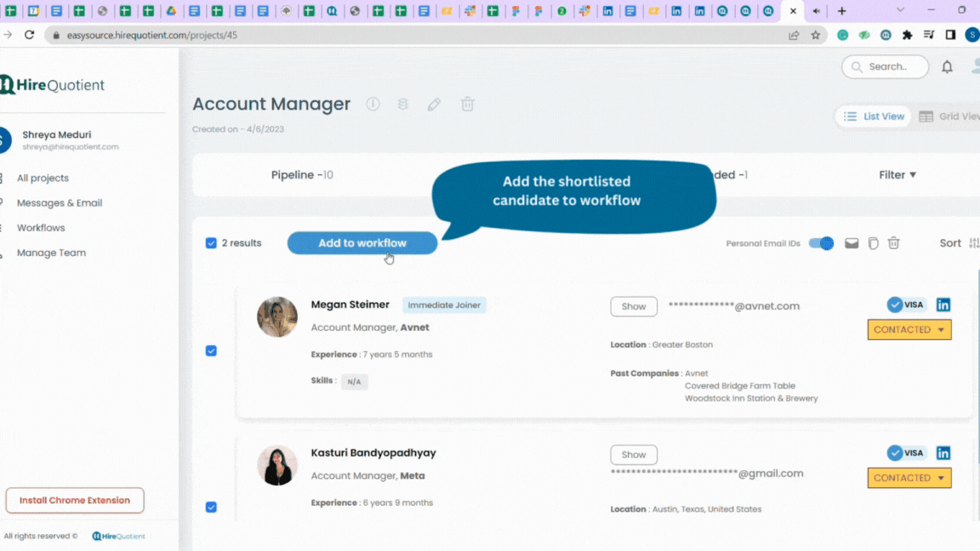Click the Add to workflow button
This screenshot has width=980, height=551.
362,243
